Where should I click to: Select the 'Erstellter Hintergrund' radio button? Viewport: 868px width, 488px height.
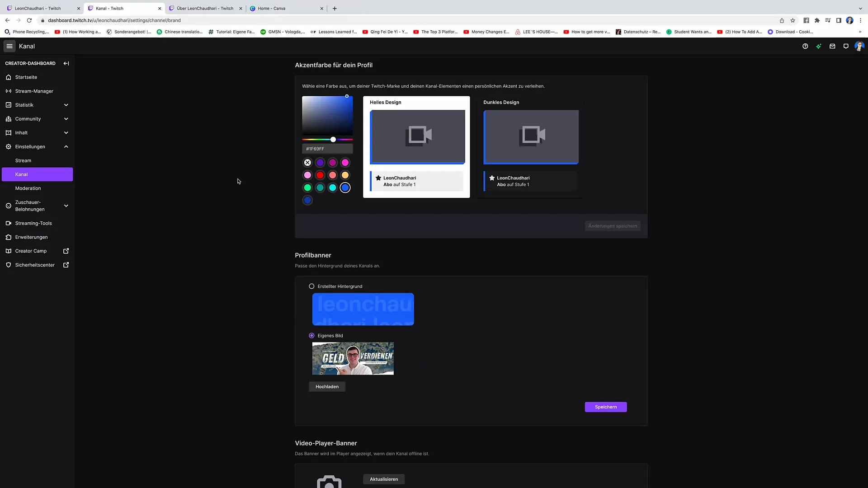[x=311, y=286]
